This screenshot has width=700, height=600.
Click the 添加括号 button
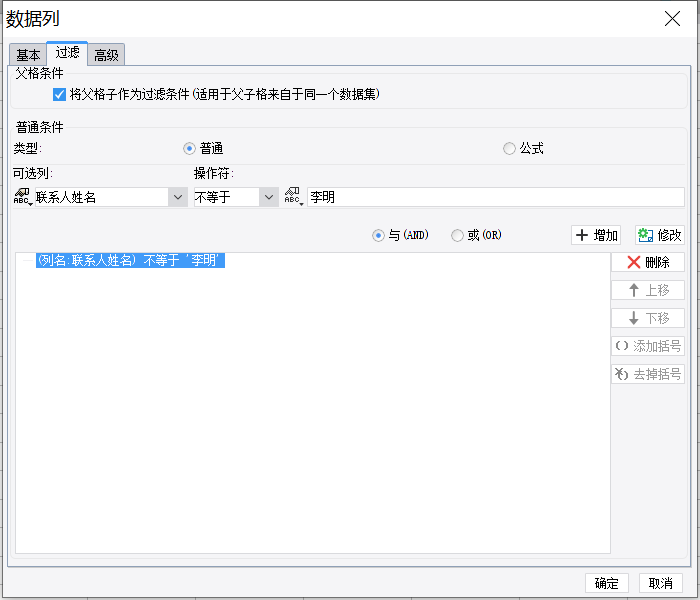tap(648, 346)
